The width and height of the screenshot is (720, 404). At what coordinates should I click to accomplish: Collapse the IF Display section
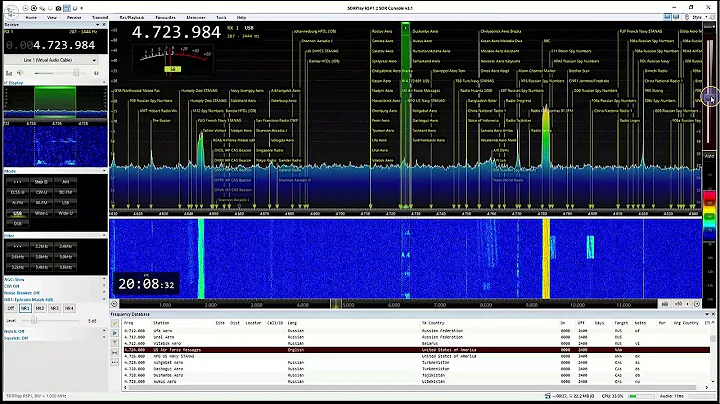104,83
